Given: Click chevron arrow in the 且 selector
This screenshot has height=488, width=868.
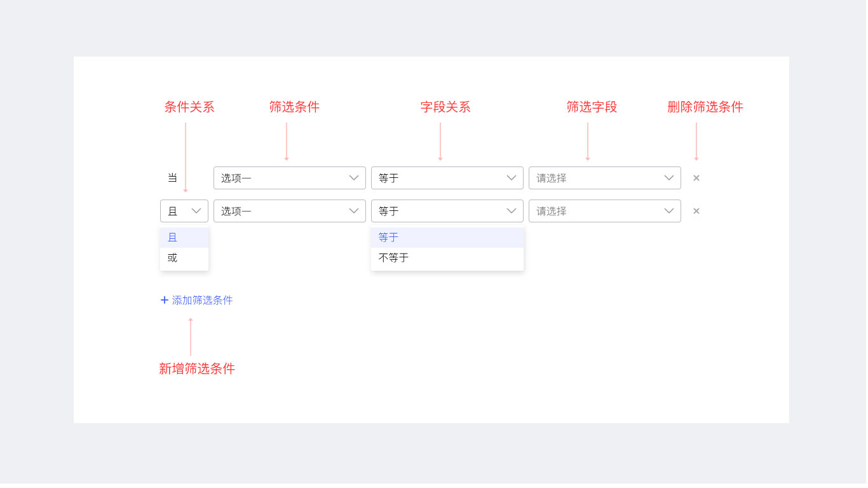Looking at the screenshot, I should tap(196, 211).
